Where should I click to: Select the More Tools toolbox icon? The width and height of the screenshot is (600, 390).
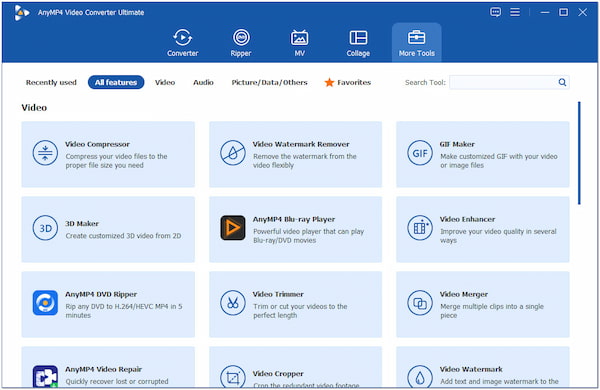(x=416, y=38)
